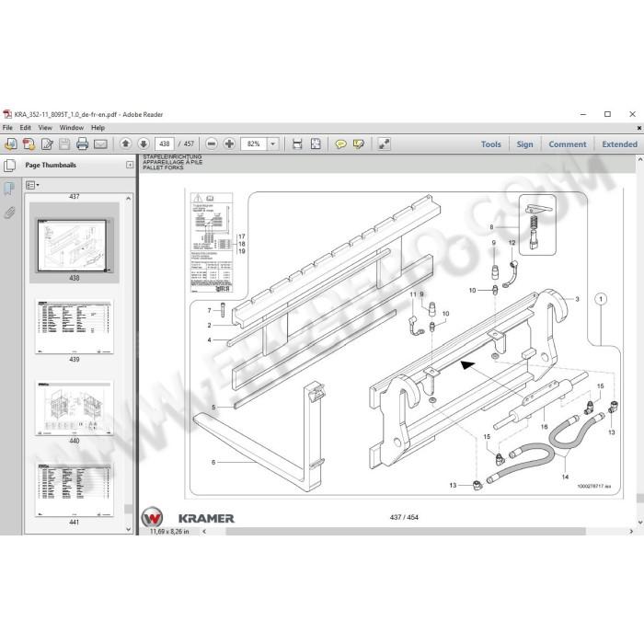The image size is (644, 644).
Task: Go to previous page arrow
Action: [x=126, y=144]
